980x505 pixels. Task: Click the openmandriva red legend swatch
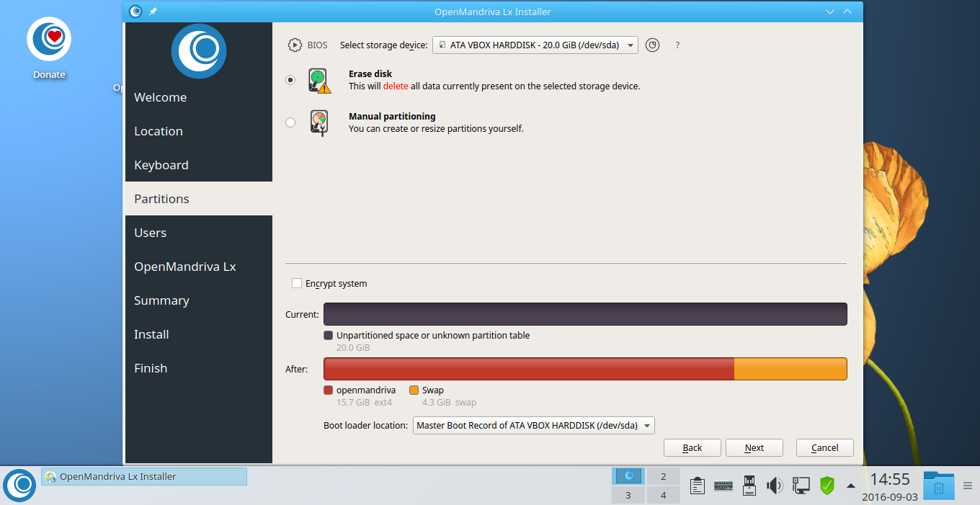(329, 390)
